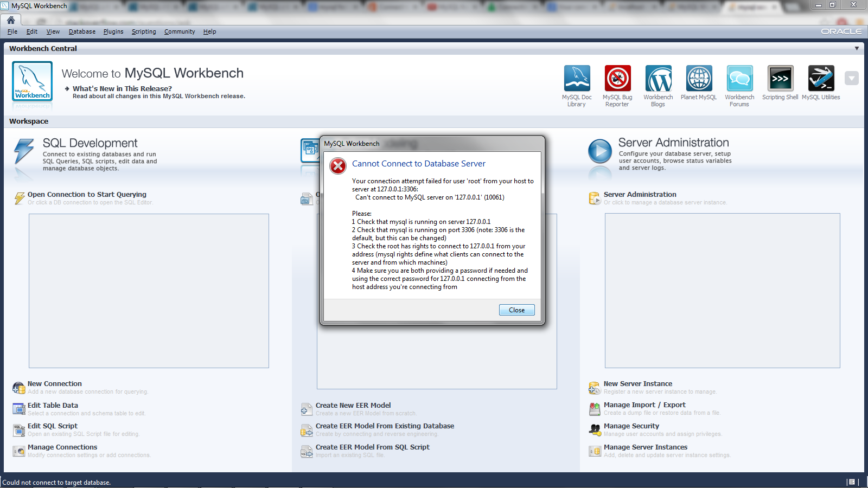868x488 pixels.
Task: Click Create EER Model From SQL Script text
Action: tap(373, 447)
